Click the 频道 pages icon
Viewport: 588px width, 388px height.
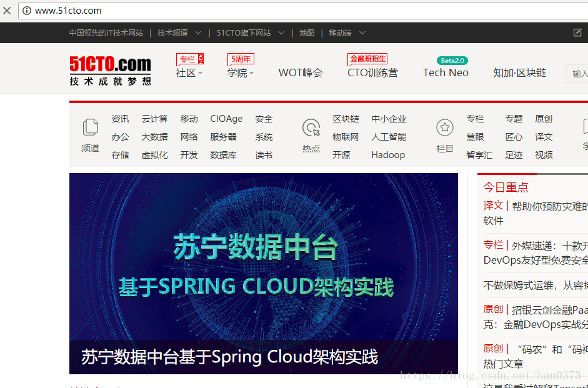click(x=91, y=127)
